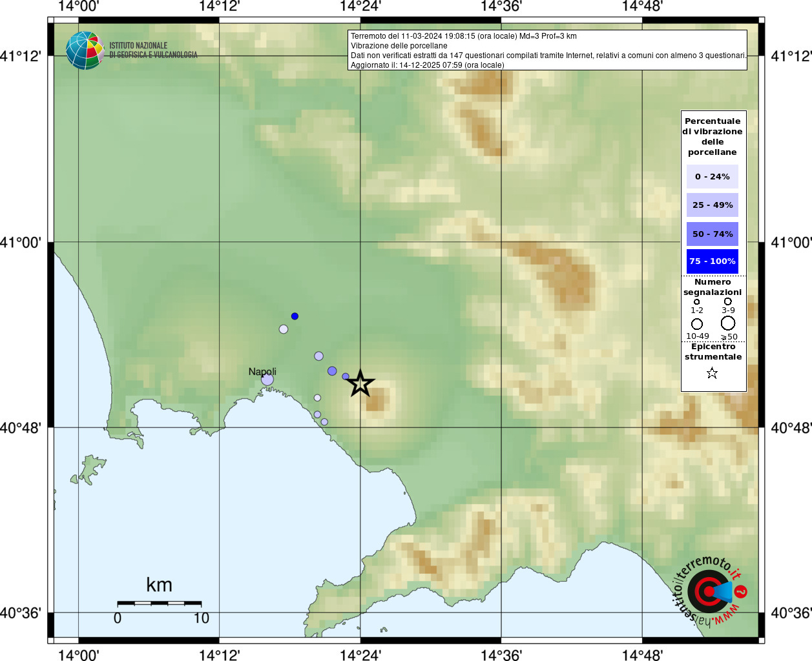
Task: Pick the 25 - 49% legend swatch
Action: 712,205
